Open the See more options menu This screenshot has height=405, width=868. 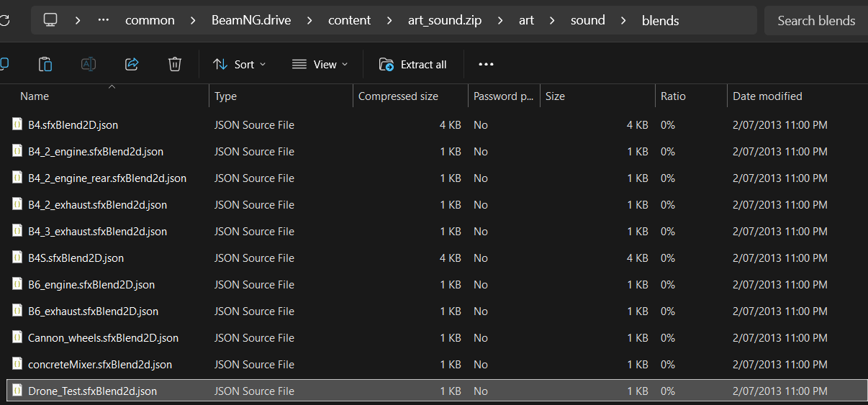[486, 64]
